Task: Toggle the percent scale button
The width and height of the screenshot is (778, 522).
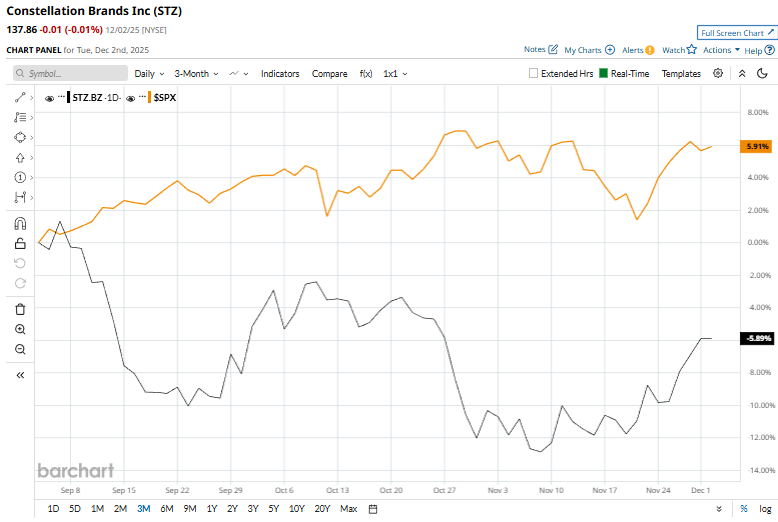Action: tap(743, 509)
